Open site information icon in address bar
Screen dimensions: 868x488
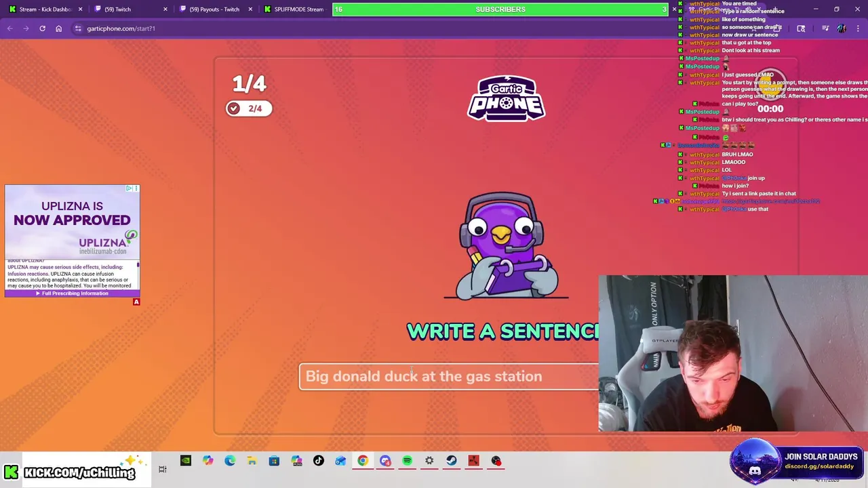(78, 28)
